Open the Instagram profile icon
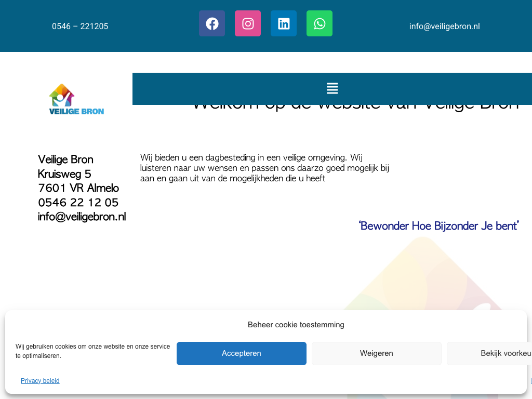Image resolution: width=532 pixels, height=399 pixels. pyautogui.click(x=248, y=23)
